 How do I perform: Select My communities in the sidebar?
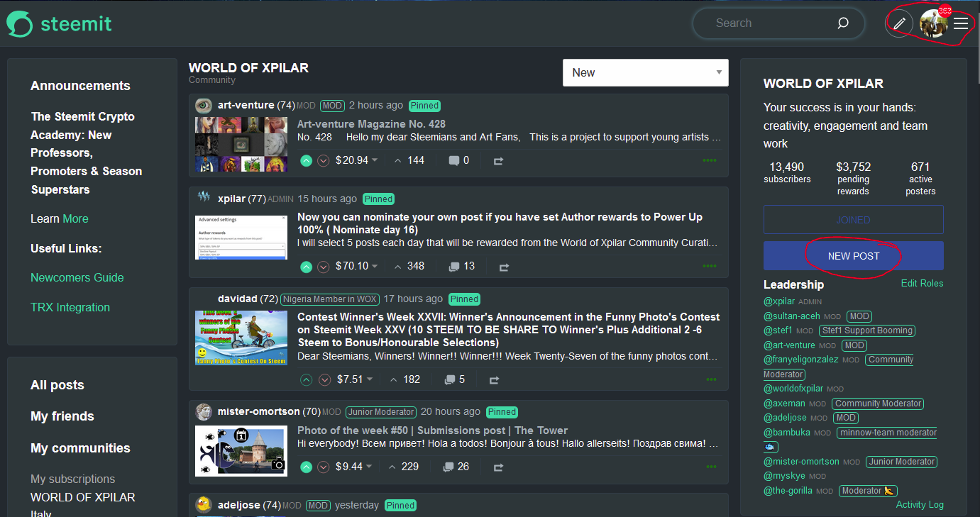(80, 448)
